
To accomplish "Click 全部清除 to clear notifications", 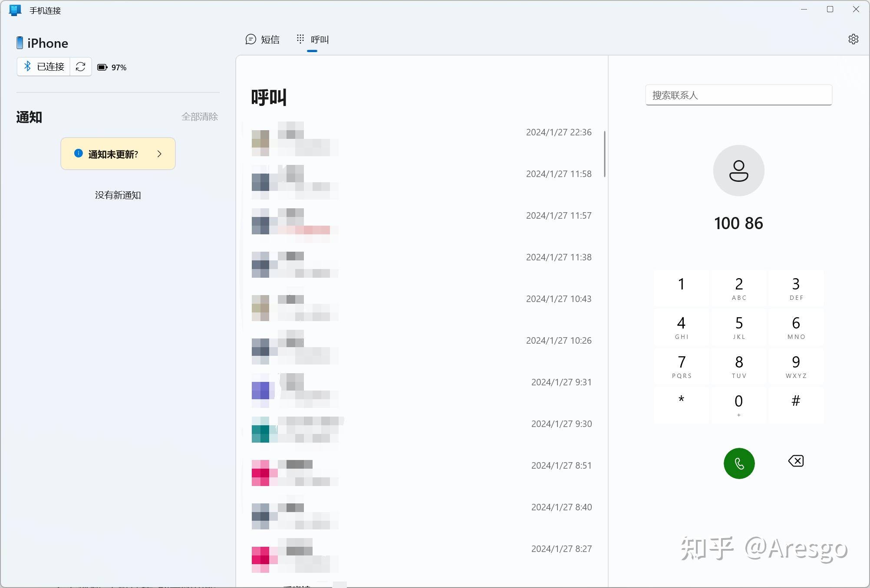I will 199,117.
